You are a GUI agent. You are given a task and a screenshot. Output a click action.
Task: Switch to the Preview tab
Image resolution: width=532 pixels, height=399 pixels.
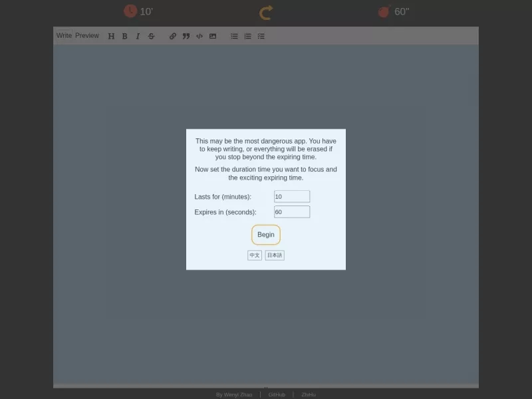[x=87, y=36]
